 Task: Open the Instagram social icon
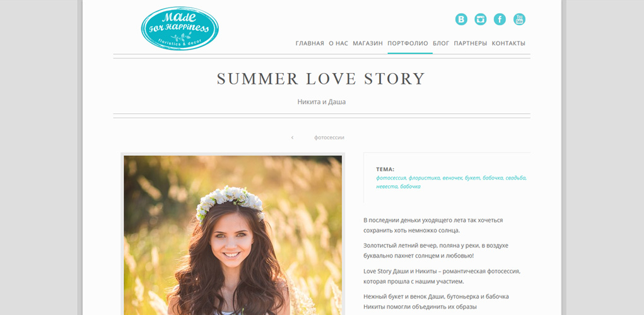pos(481,20)
